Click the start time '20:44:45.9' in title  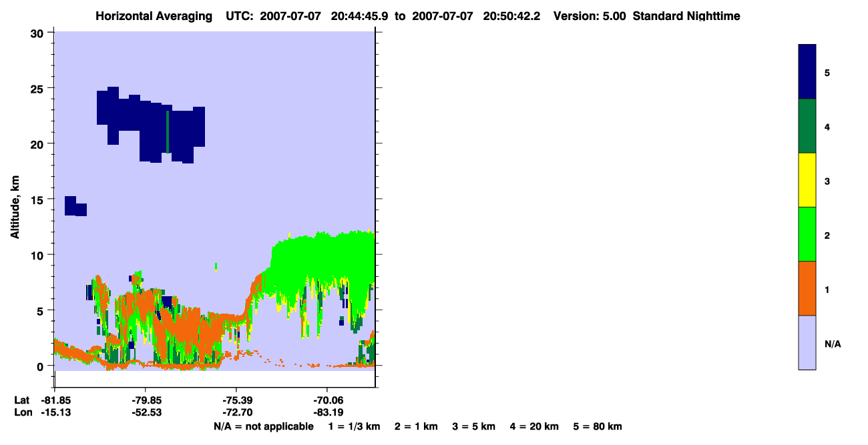click(x=359, y=16)
